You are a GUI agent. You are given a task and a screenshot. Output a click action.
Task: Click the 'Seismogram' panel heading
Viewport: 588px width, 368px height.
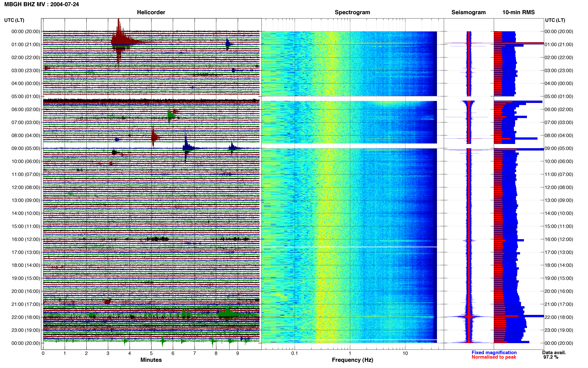pyautogui.click(x=468, y=12)
